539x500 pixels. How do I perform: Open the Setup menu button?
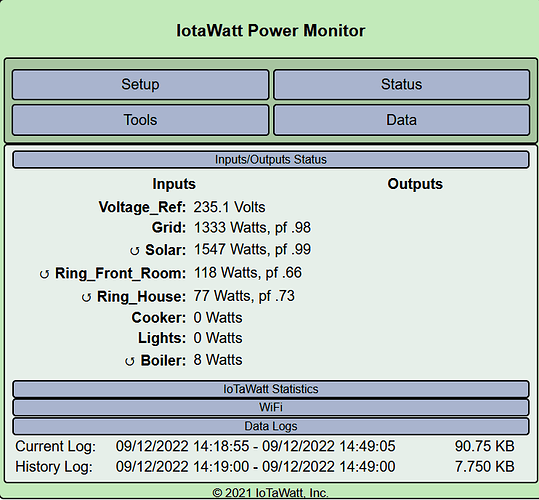click(140, 85)
